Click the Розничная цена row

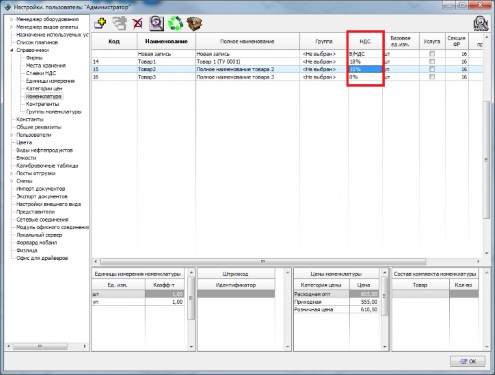(x=336, y=309)
